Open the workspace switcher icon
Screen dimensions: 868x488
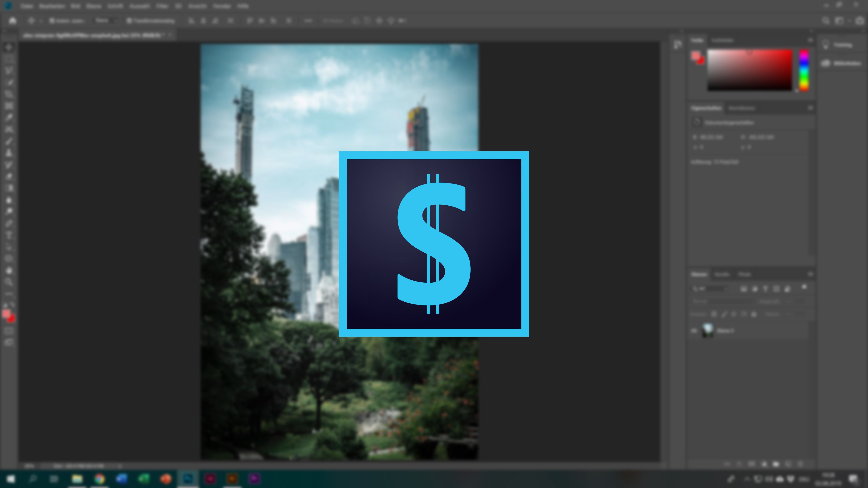click(x=839, y=21)
